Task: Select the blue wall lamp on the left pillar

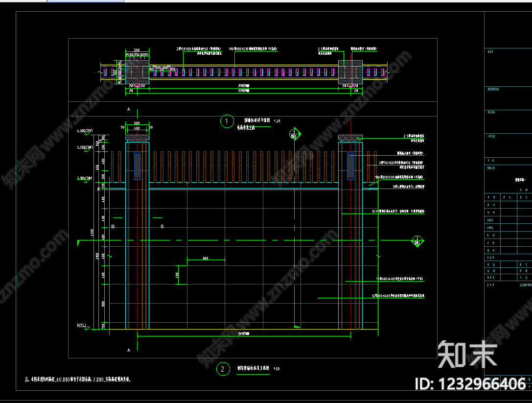Action: point(137,166)
